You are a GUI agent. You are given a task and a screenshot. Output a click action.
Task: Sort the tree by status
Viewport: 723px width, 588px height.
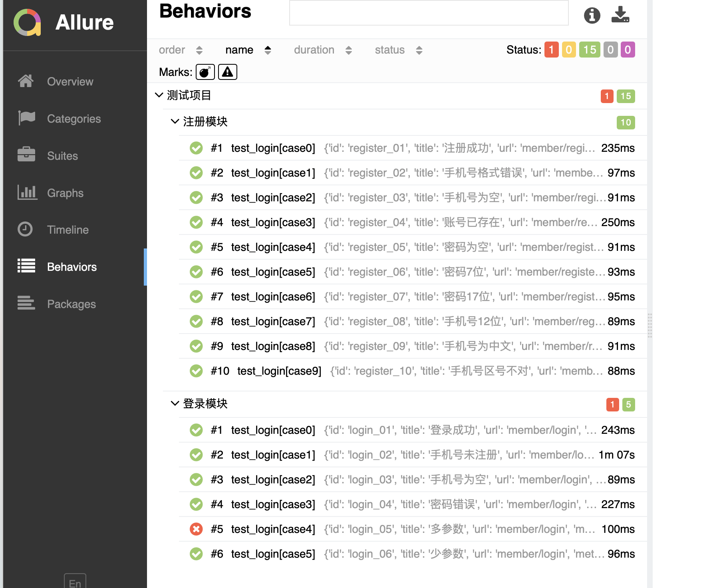tap(399, 50)
